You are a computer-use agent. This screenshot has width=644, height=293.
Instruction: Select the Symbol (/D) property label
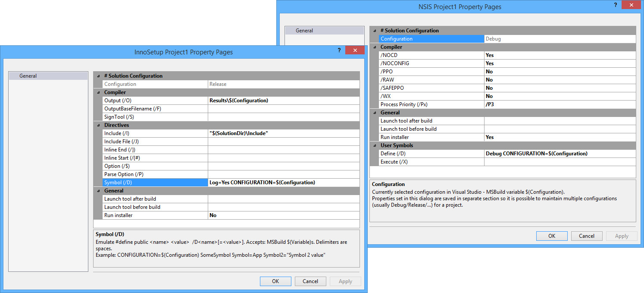[x=155, y=183]
